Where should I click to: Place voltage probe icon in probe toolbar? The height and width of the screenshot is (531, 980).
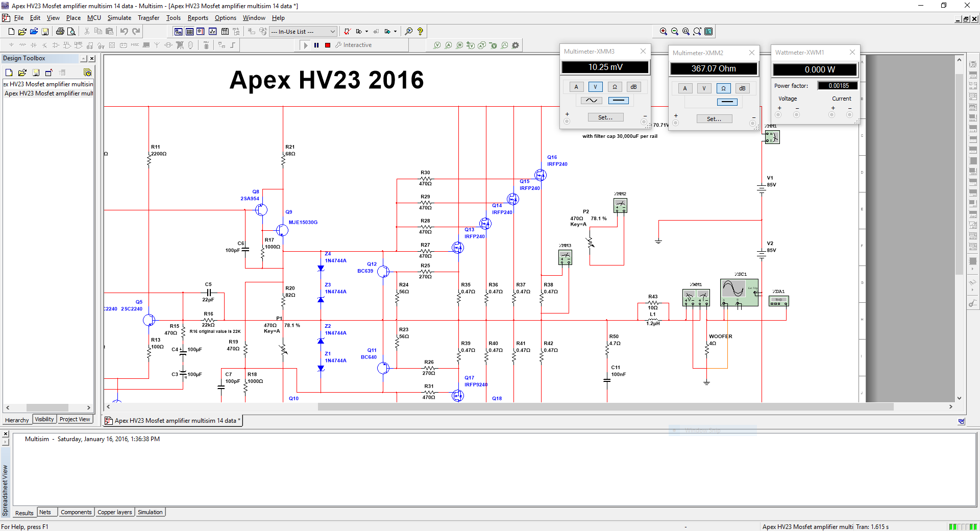click(x=437, y=45)
